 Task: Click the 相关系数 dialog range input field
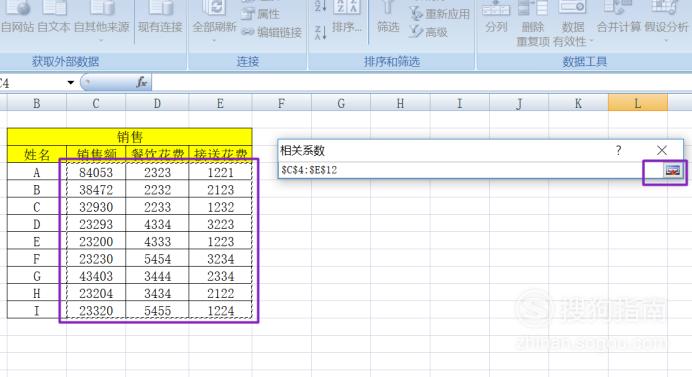coord(469,170)
